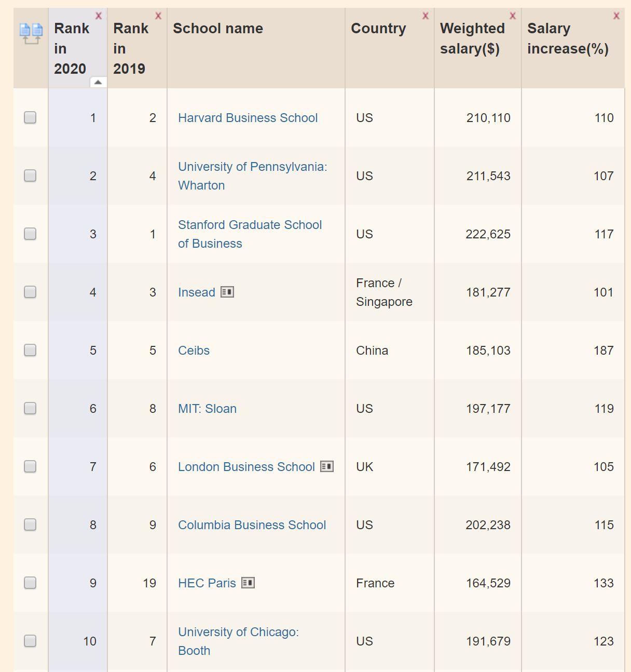Open the profile icon next to Insead
Image resolution: width=631 pixels, height=672 pixels.
[227, 292]
